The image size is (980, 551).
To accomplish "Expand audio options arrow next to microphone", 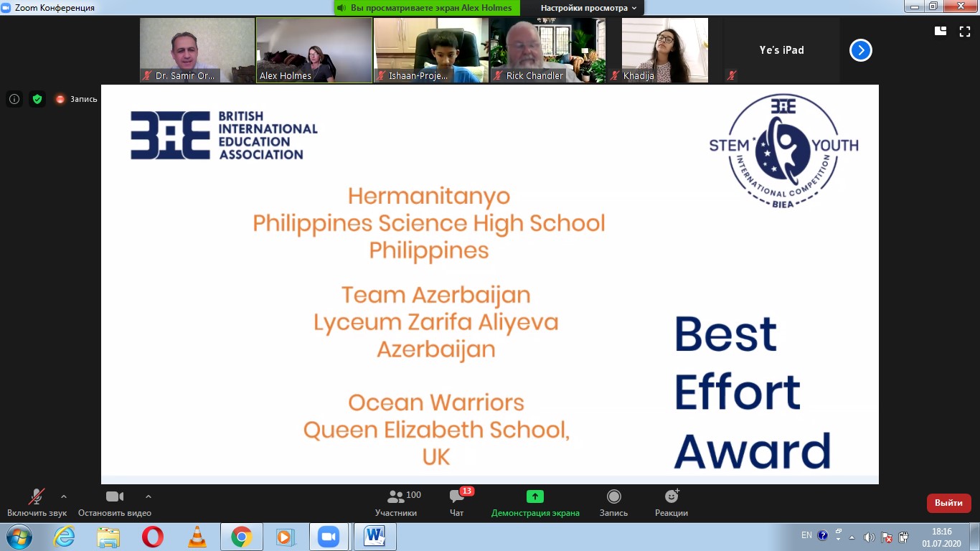I will (64, 496).
